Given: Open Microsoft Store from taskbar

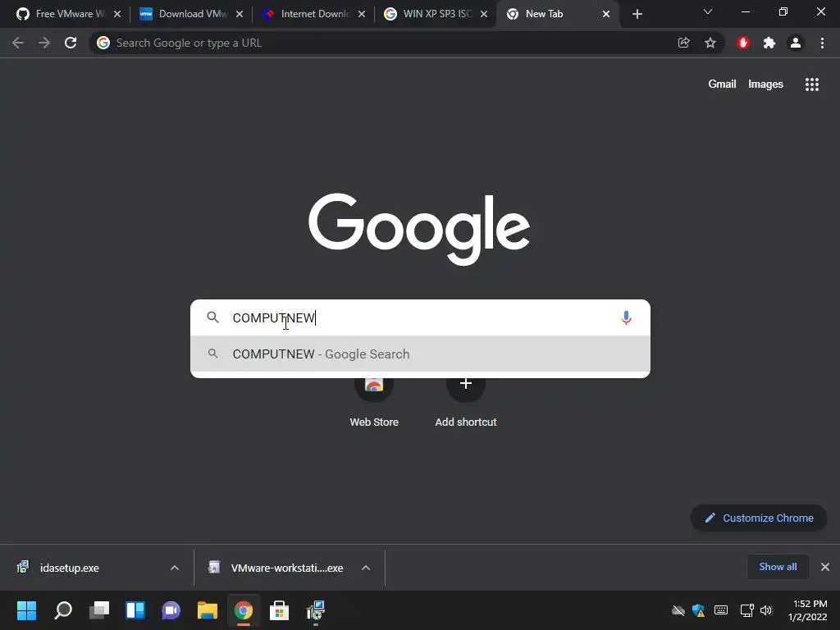Looking at the screenshot, I should point(279,610).
